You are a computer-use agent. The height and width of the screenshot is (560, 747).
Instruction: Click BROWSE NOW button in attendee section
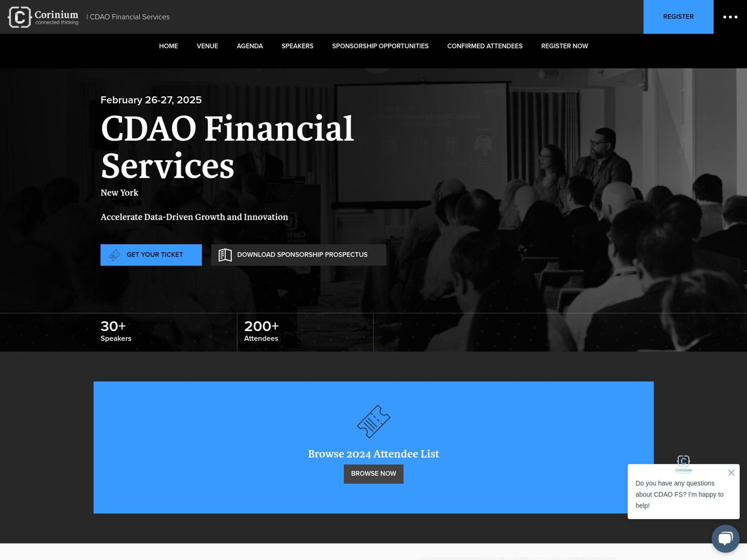pyautogui.click(x=373, y=473)
